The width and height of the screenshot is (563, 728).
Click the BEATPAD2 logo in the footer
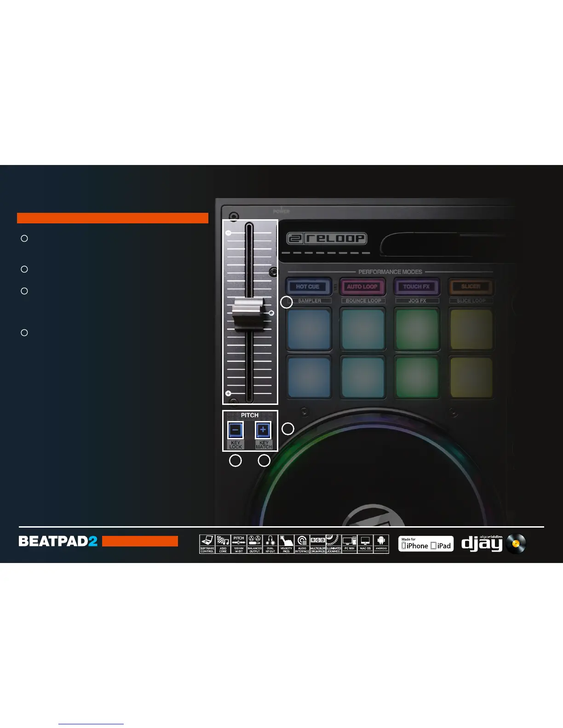click(58, 541)
